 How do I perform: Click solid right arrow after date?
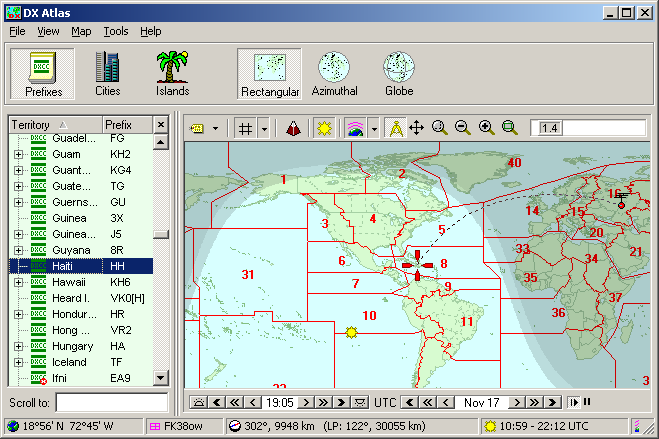click(552, 402)
